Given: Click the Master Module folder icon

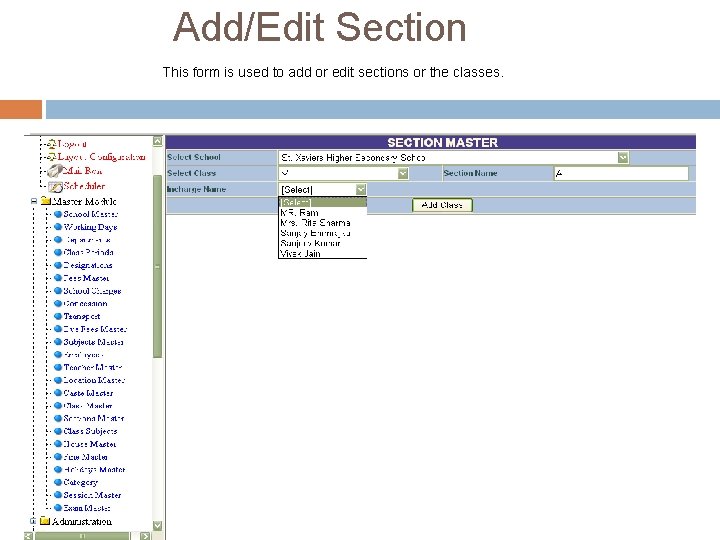Looking at the screenshot, I should [x=45, y=201].
